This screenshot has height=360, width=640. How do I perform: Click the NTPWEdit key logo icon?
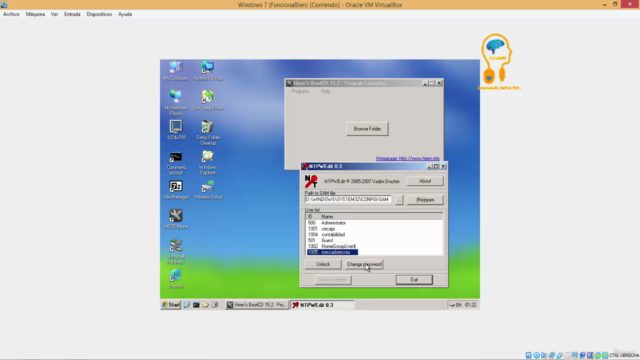pos(311,181)
